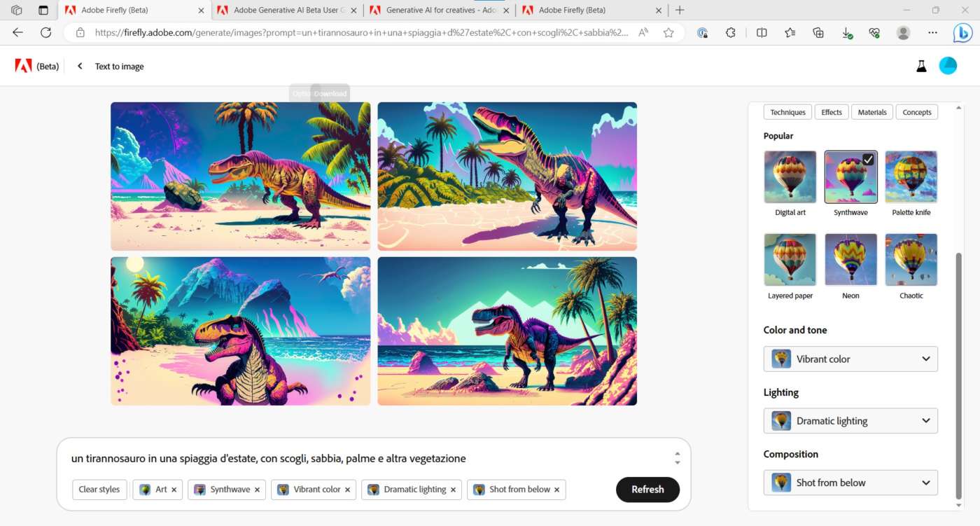Go back using the chevron beside Text to image

click(x=80, y=66)
